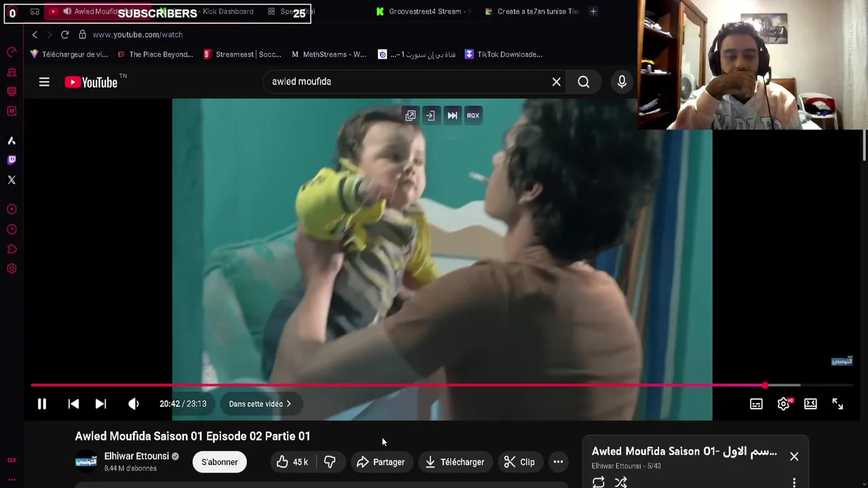Screen dimensions: 868x488
Task: Pause the playing video
Action: [42, 404]
